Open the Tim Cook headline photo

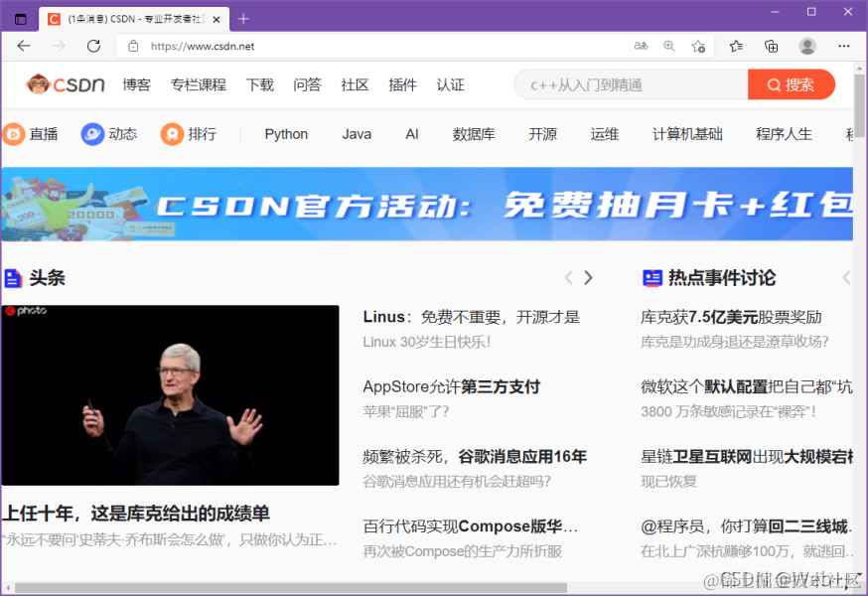pos(171,395)
